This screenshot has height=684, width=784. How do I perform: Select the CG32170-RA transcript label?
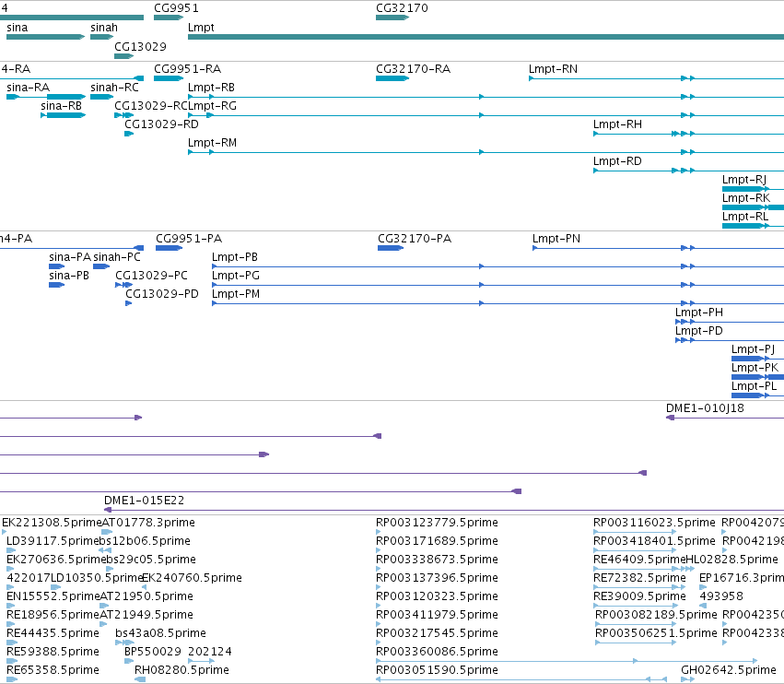coord(413,68)
